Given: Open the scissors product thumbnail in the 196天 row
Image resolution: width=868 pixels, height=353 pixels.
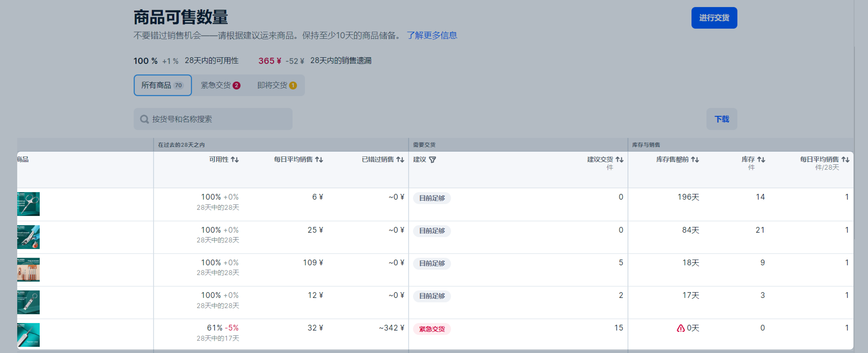Looking at the screenshot, I should pyautogui.click(x=28, y=204).
